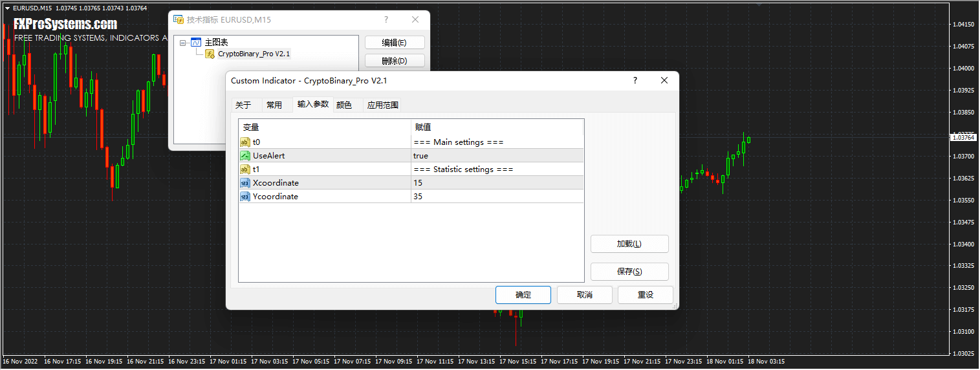
Task: Click the 保存(S) button
Action: (x=629, y=272)
